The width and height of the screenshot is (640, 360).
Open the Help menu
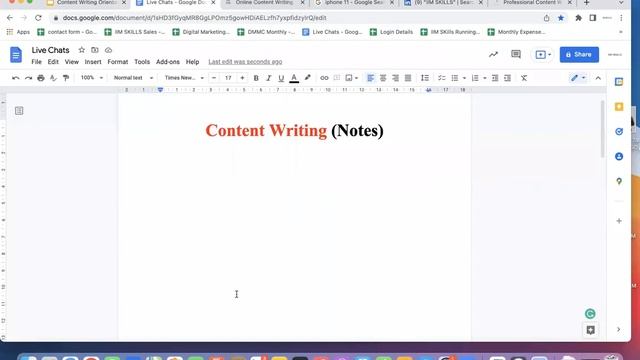tap(192, 62)
